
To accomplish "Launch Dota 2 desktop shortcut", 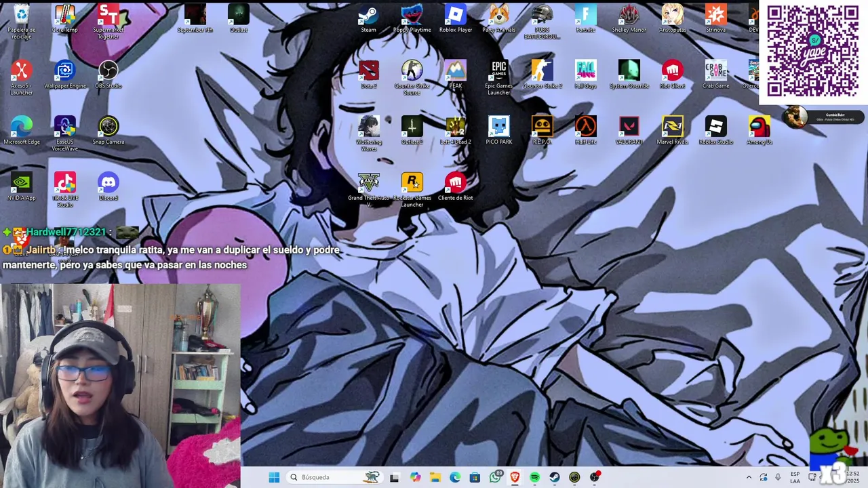I will [x=368, y=75].
